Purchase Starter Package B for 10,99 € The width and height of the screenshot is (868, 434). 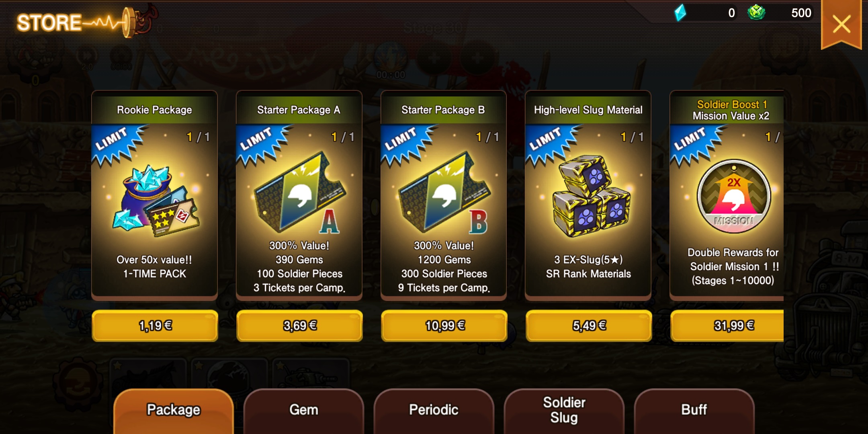click(444, 325)
